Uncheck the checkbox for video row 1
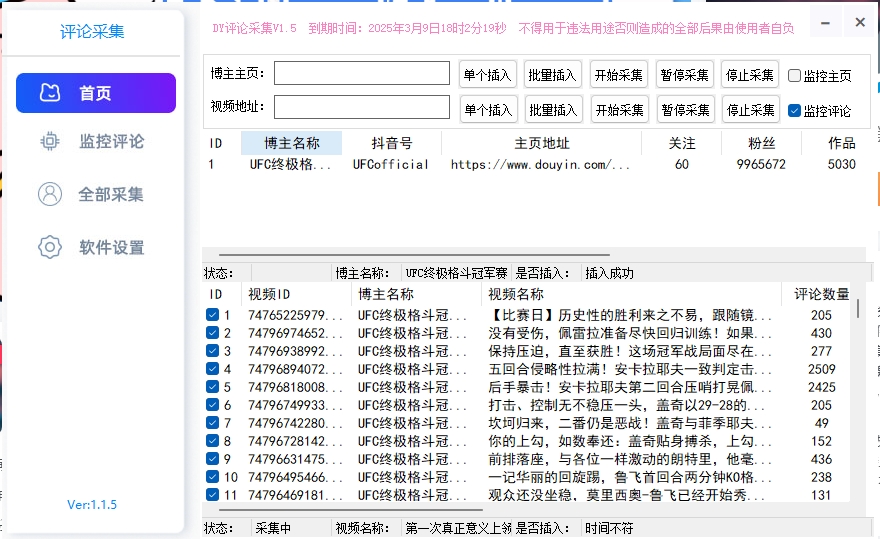880x539 pixels. (x=212, y=315)
